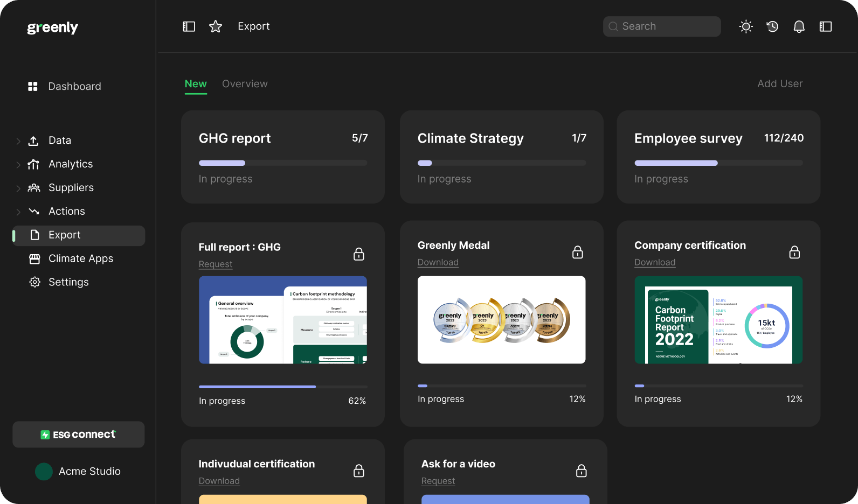Screen dimensions: 858x504
Task: Click the greenly logo
Action: coord(53,27)
